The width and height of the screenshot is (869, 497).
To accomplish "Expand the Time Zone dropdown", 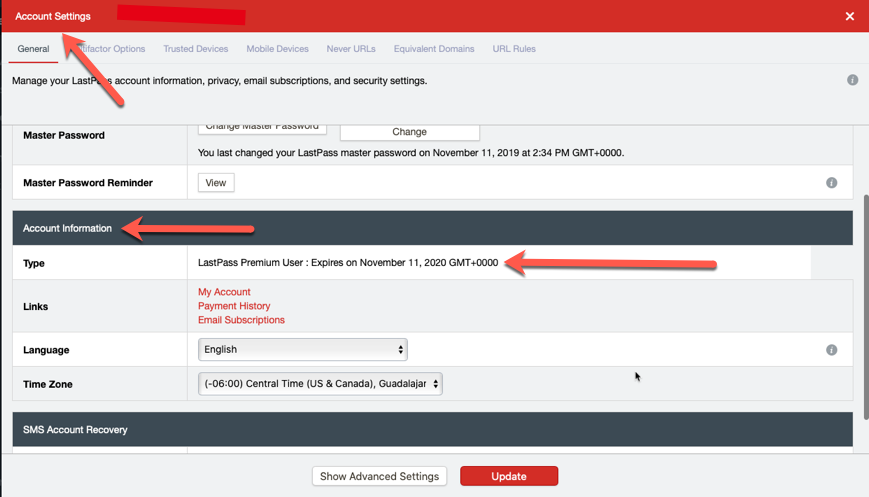I will 320,383.
